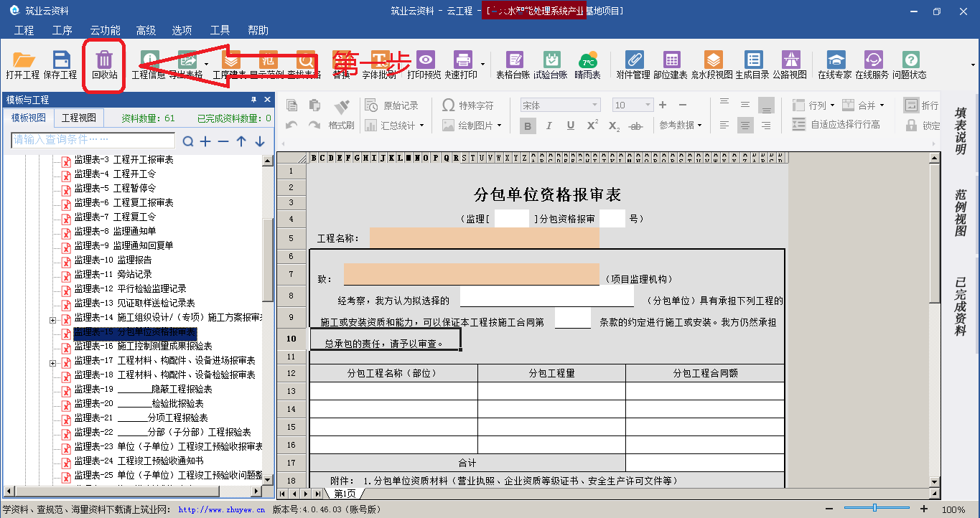Open 在线服务 headset icon

[x=872, y=65]
